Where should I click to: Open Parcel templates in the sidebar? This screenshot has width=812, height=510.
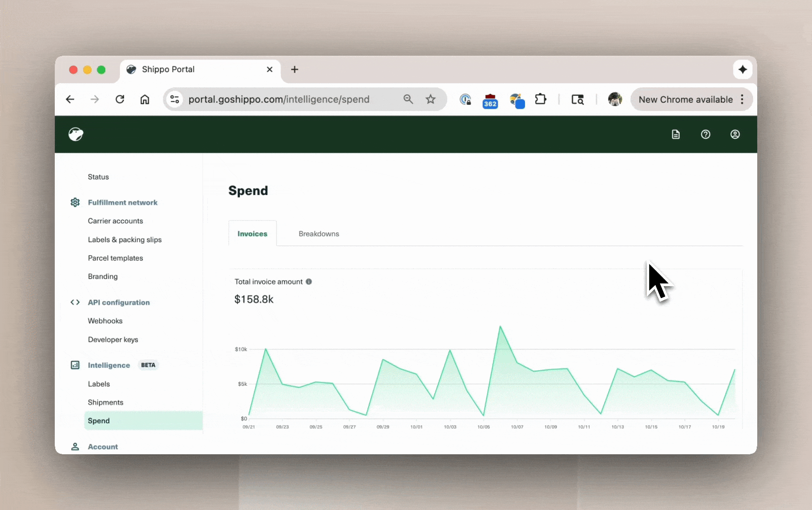[115, 258]
